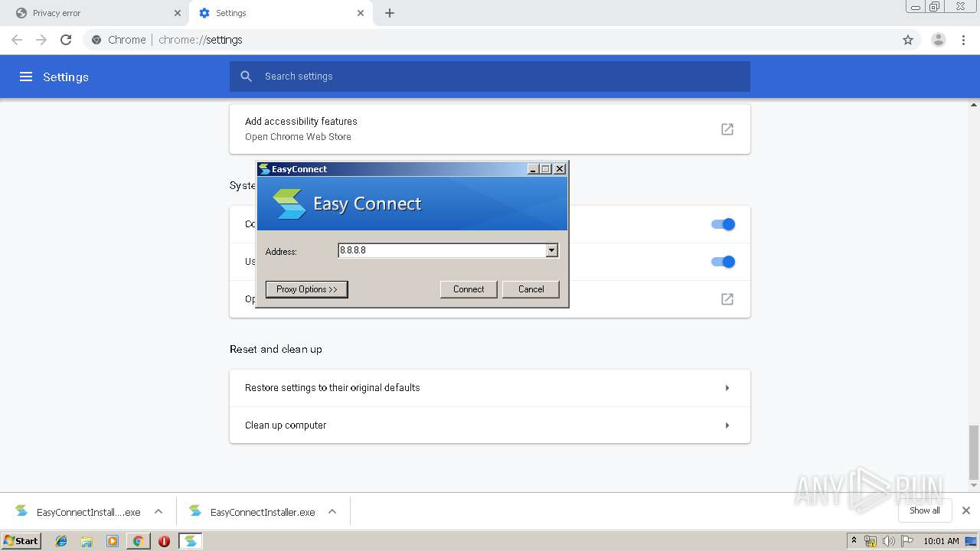Click Show all downloads button
The image size is (980, 551).
pos(924,510)
